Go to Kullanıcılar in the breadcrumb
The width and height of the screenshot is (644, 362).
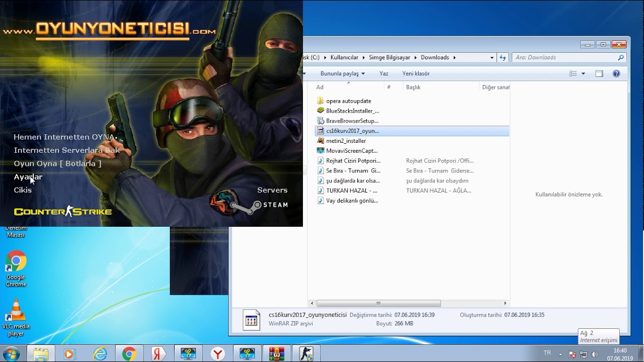click(x=344, y=57)
